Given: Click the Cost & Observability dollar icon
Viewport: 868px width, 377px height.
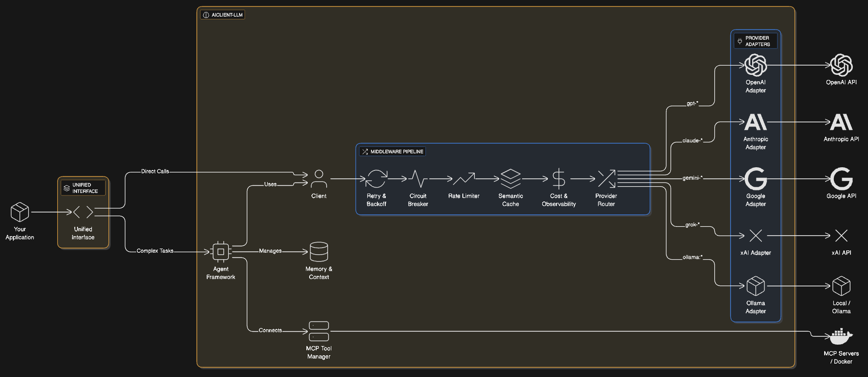Looking at the screenshot, I should (559, 179).
